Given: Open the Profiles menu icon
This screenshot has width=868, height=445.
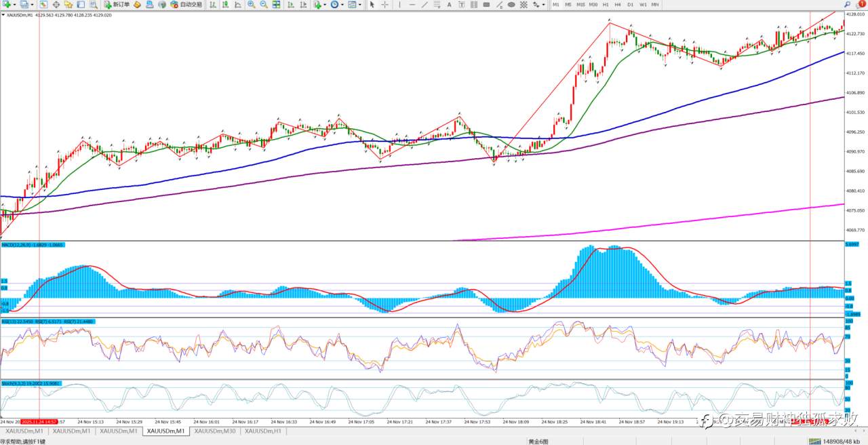Looking at the screenshot, I should click(x=24, y=4).
